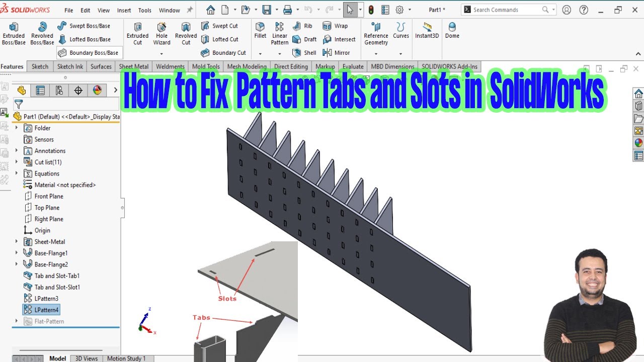Open the Insert menu
This screenshot has height=362, width=644.
124,10
